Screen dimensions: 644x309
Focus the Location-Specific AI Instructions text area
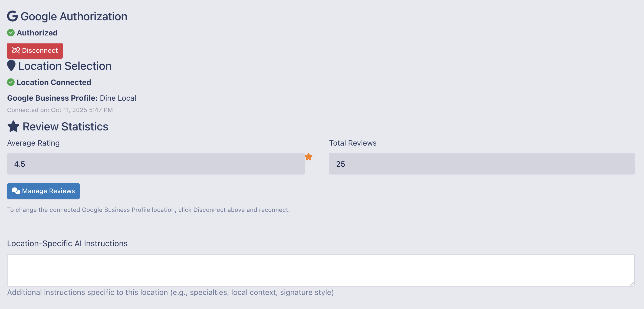coord(321,270)
